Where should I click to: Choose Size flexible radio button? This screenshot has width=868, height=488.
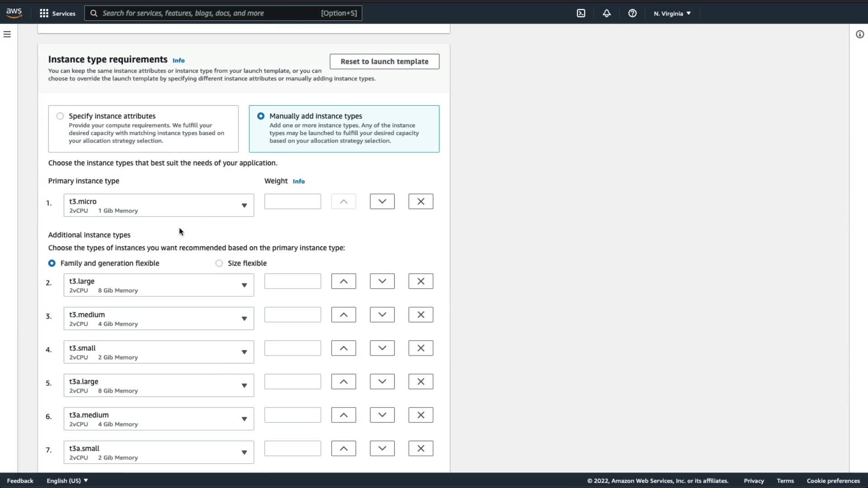[219, 263]
